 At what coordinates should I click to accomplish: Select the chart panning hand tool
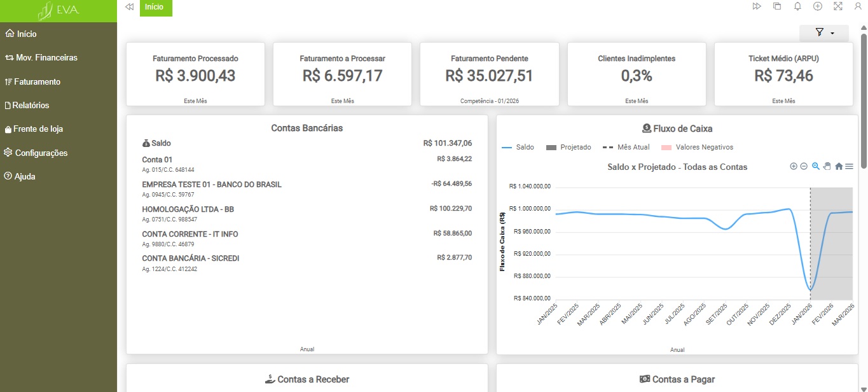pyautogui.click(x=827, y=166)
